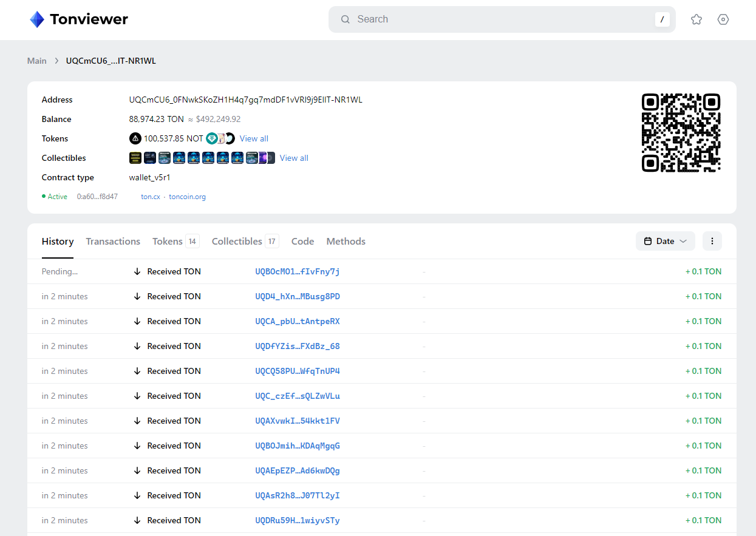The height and width of the screenshot is (536, 756).
Task: Open the three-dot more options menu
Action: pos(712,241)
